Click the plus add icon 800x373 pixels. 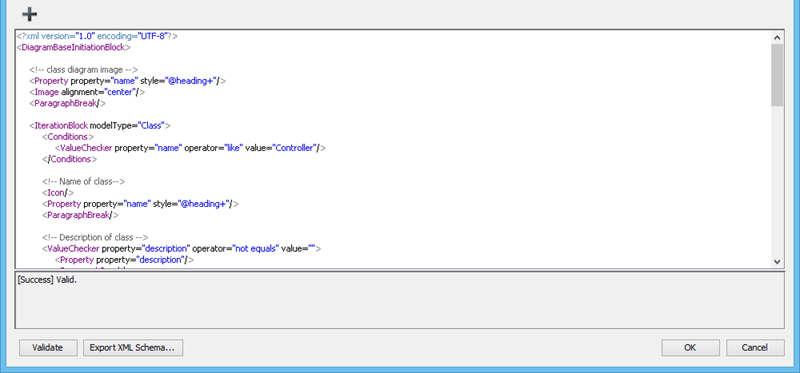click(x=30, y=14)
